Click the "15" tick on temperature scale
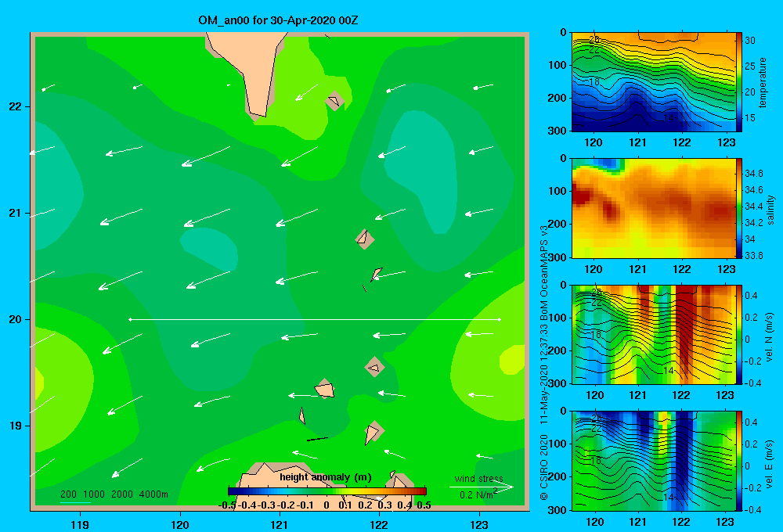This screenshot has width=783, height=532. tap(750, 118)
